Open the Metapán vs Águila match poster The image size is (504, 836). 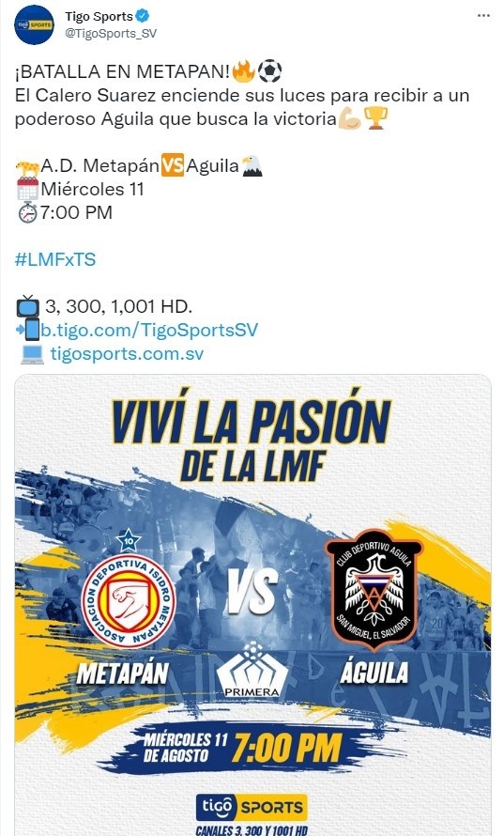coord(252,605)
